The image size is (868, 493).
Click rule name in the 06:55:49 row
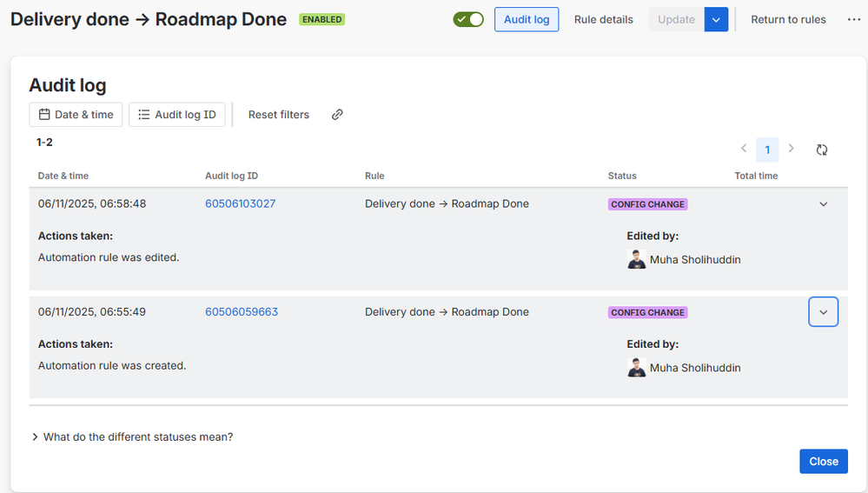[x=447, y=312]
